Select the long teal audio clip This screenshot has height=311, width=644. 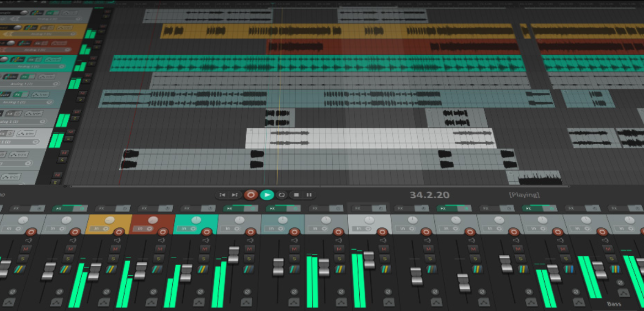click(317, 64)
